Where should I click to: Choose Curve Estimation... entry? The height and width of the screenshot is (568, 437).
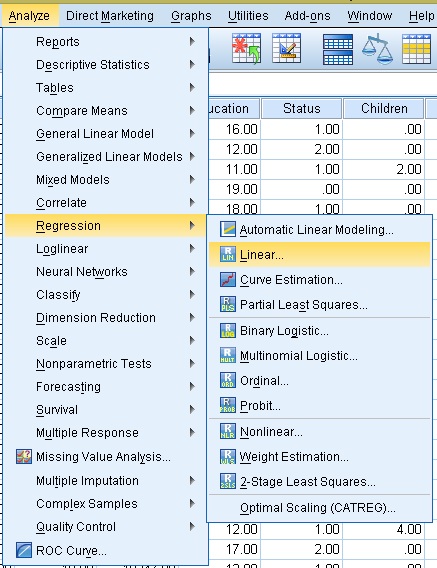[320, 279]
